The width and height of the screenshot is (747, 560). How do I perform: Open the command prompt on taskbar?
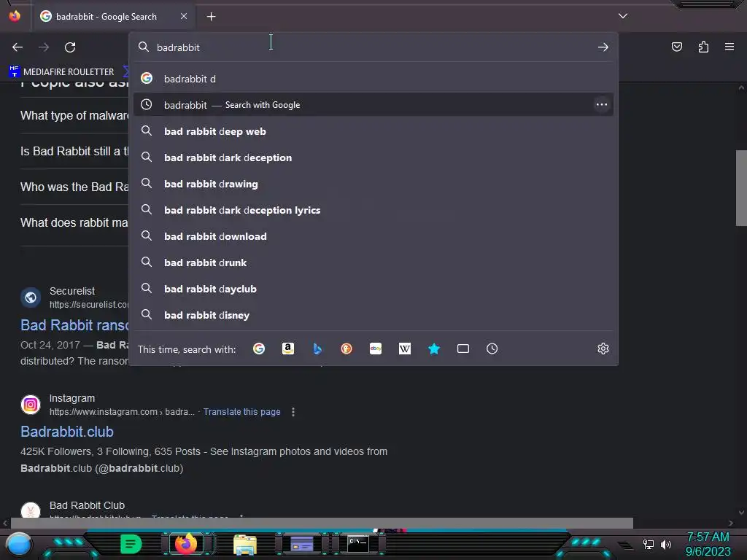[357, 544]
